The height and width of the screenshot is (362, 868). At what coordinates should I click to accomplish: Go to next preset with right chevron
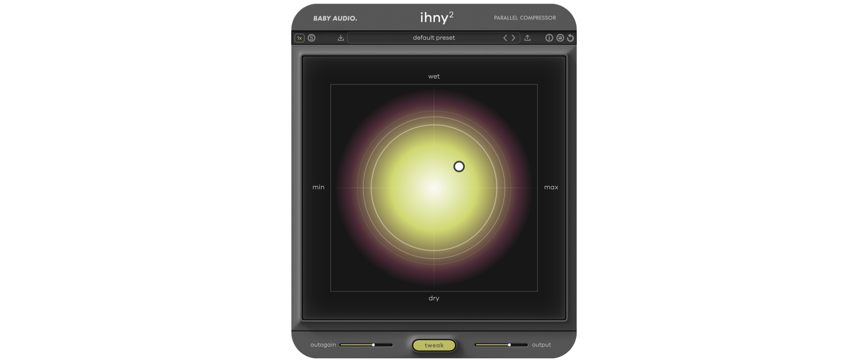pyautogui.click(x=514, y=38)
